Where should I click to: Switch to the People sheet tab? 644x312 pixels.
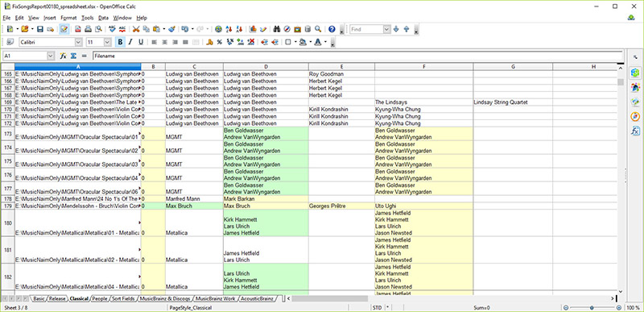(99, 298)
